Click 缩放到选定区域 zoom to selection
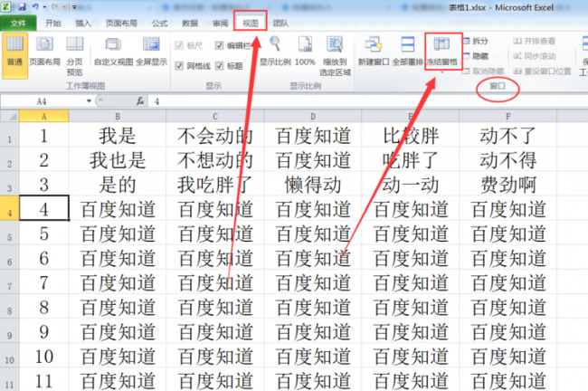Viewport: 588px width, 391px height. click(335, 56)
